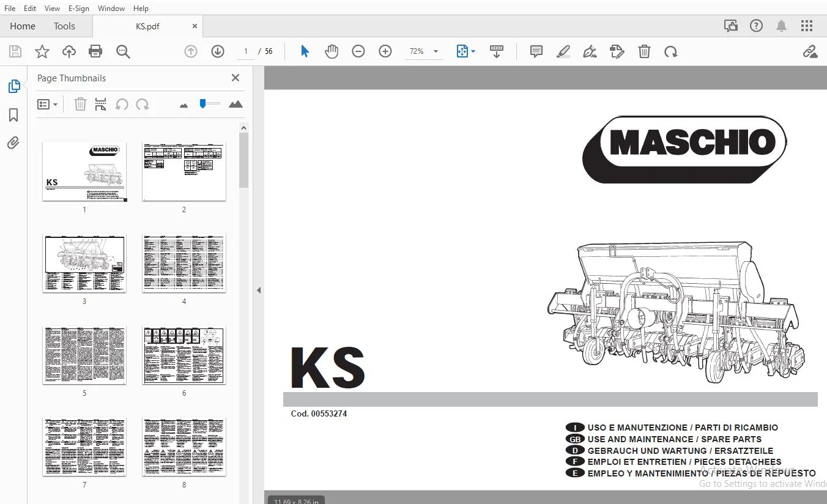Enlarge thumbnails with large mountain icon
The image size is (827, 504).
pyautogui.click(x=235, y=105)
